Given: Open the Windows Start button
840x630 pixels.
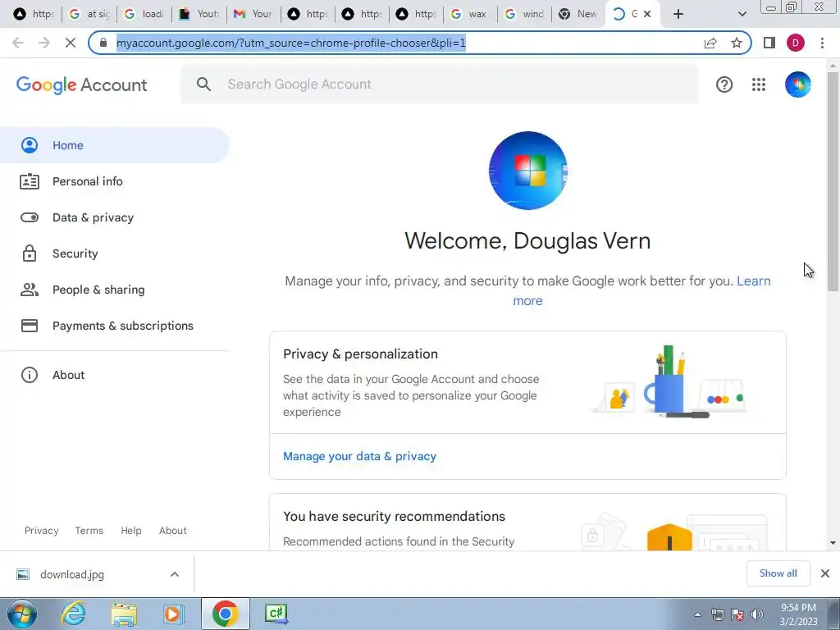Looking at the screenshot, I should (21, 614).
